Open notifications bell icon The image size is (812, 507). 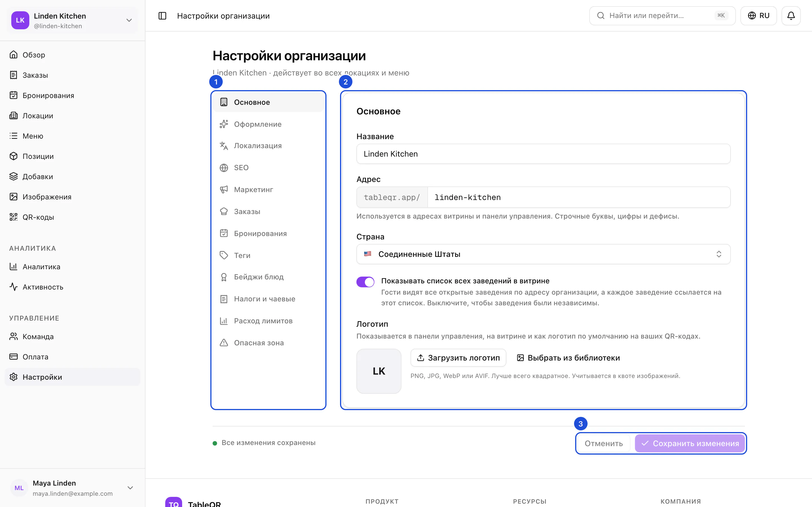click(791, 16)
